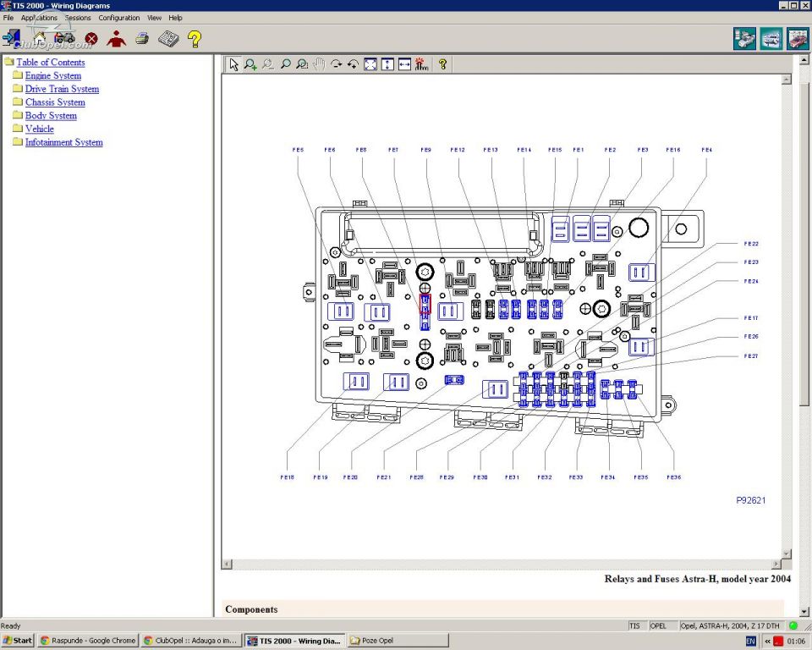The image size is (812, 650).
Task: Click the large yellow question mark help icon
Action: (195, 39)
